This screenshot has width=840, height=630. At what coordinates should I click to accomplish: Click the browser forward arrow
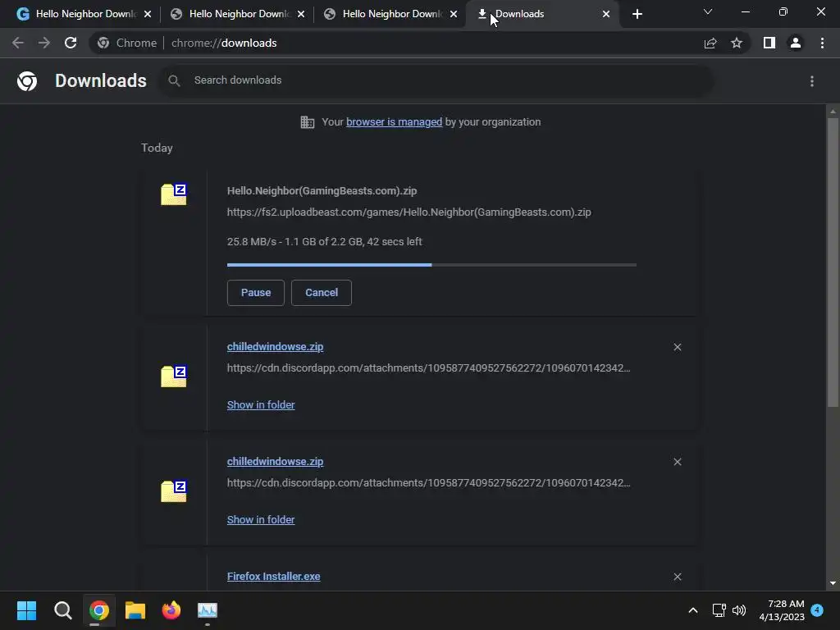44,43
